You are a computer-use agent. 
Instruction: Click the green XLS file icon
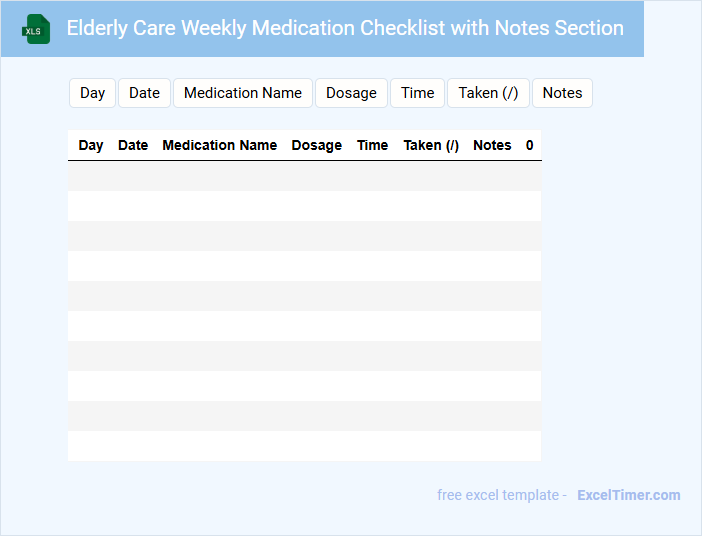tap(36, 29)
